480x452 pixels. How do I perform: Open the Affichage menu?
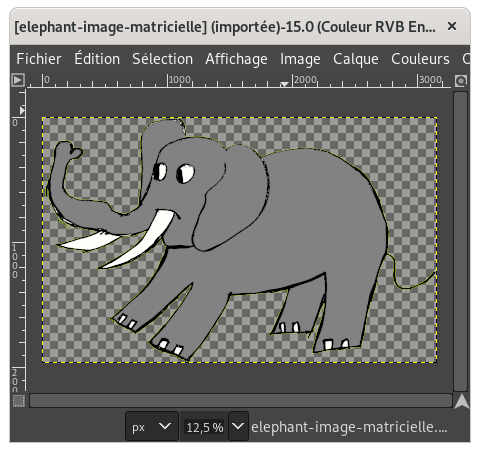coord(236,59)
